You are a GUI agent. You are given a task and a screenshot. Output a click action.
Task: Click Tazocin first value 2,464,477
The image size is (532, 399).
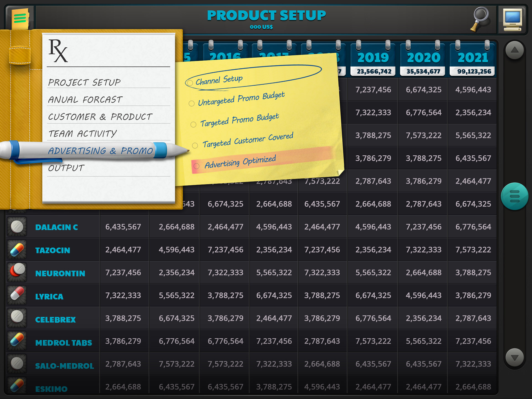[x=123, y=250]
